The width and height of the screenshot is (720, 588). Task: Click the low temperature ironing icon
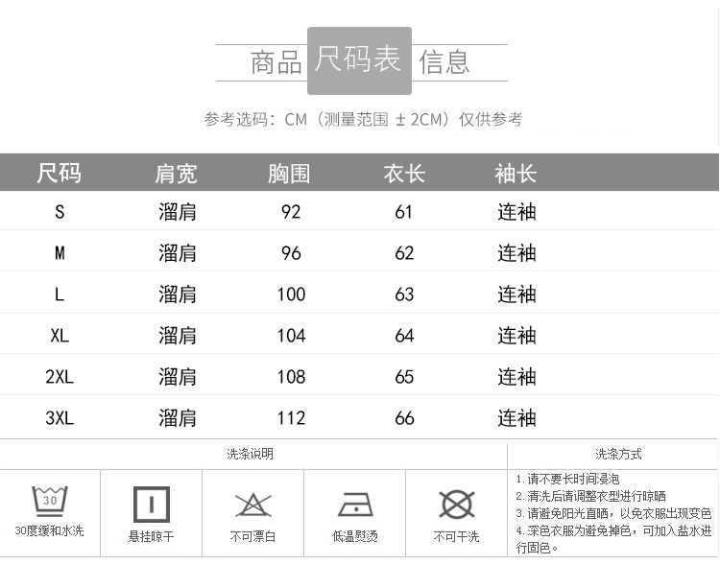click(355, 505)
